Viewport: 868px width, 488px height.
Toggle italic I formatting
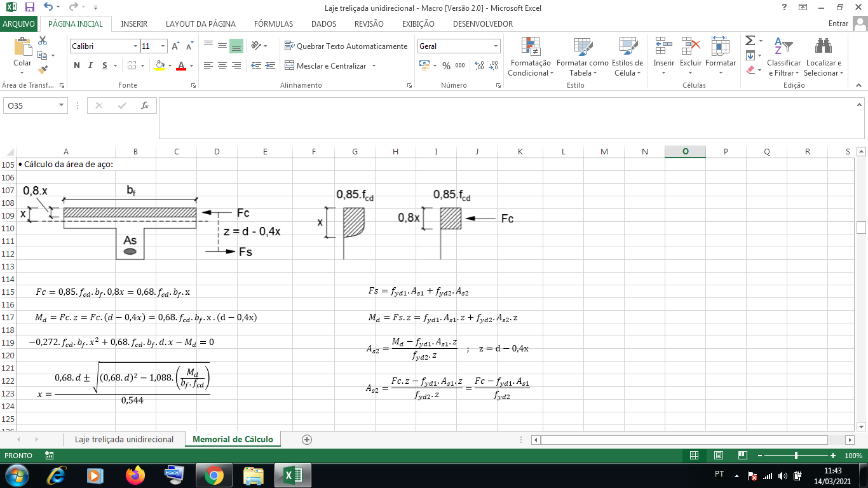point(90,65)
